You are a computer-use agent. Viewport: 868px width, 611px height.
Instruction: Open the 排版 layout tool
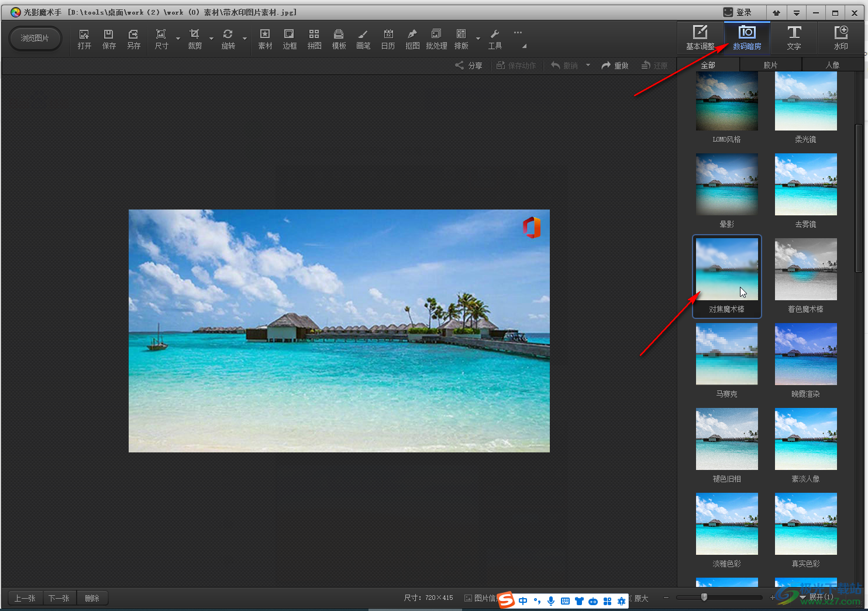461,39
